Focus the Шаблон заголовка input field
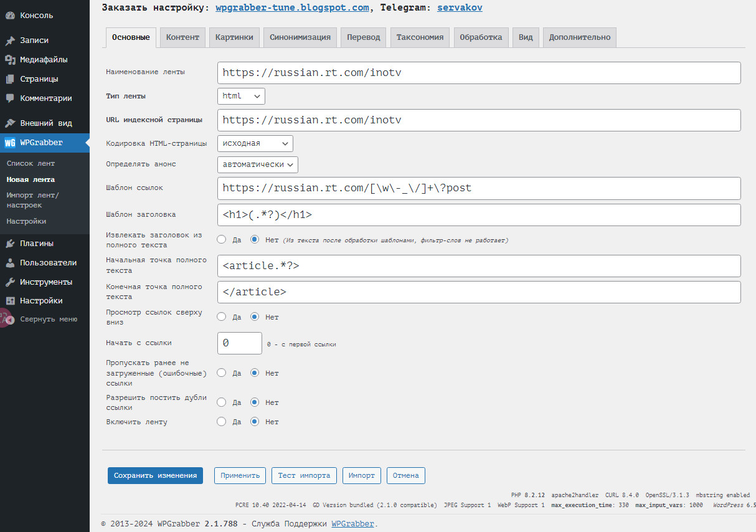 coord(479,214)
